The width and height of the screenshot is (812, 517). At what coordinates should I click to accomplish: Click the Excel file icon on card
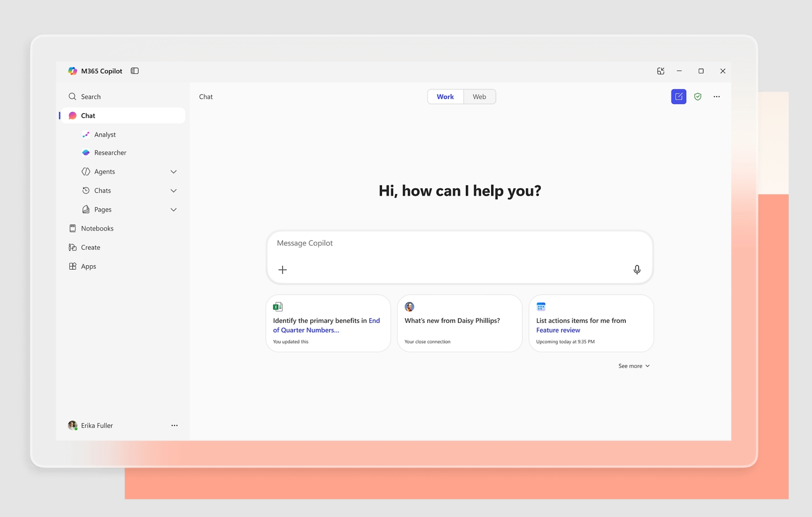click(278, 307)
